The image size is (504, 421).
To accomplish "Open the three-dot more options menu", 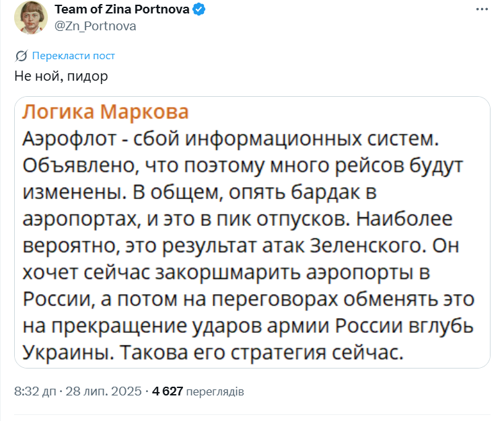I will point(482,9).
